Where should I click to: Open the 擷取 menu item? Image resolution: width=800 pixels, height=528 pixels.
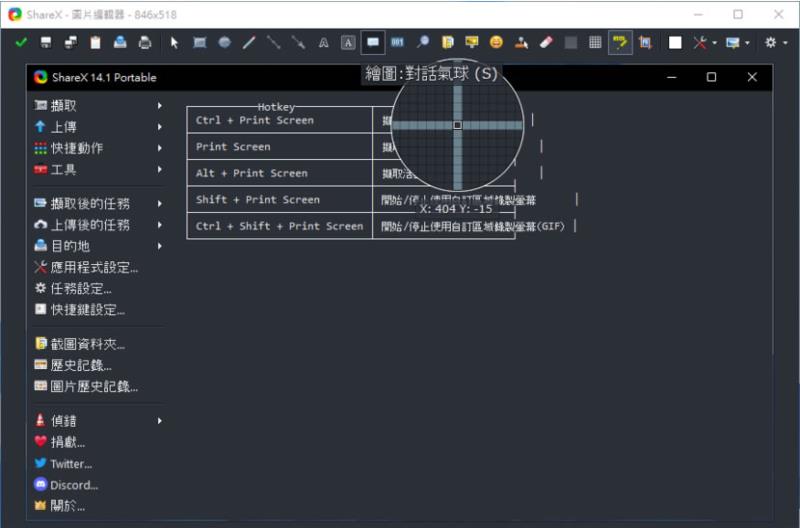98,106
